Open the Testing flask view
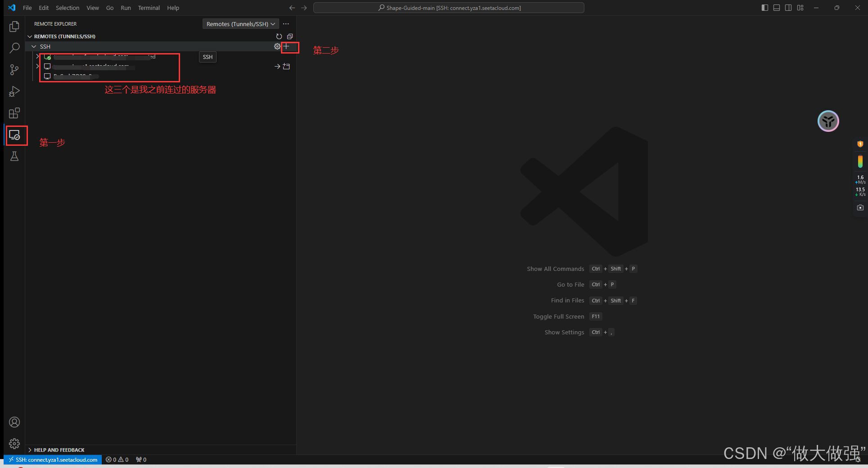This screenshot has height=468, width=868. point(14,156)
